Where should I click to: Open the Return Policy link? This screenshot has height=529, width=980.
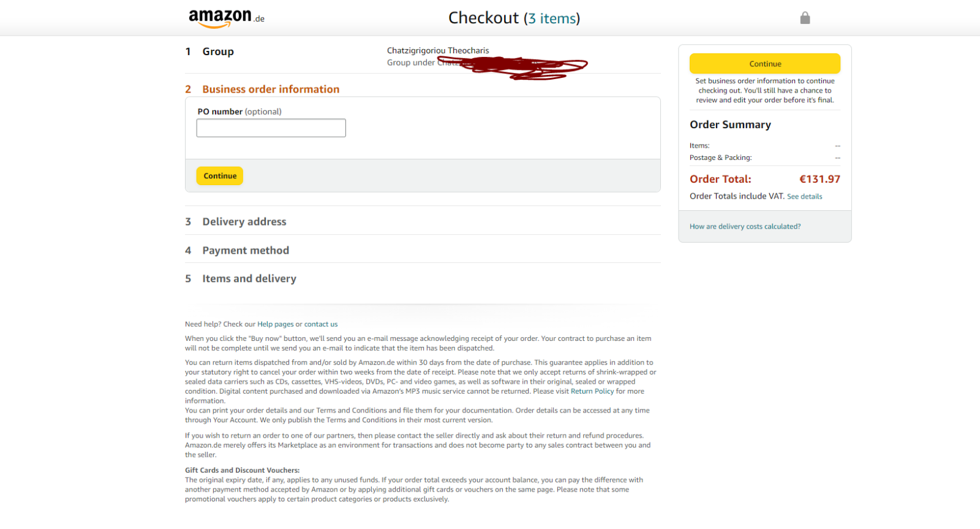click(x=592, y=391)
